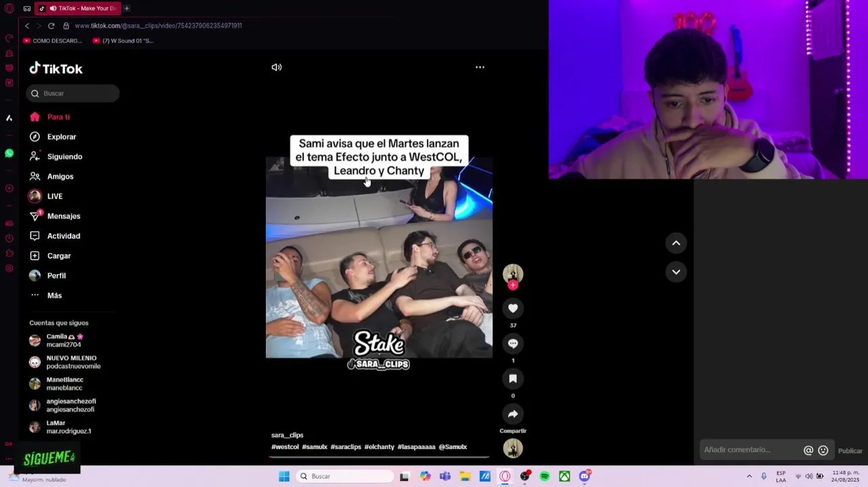
Task: Show hidden system tray icons
Action: 749,476
